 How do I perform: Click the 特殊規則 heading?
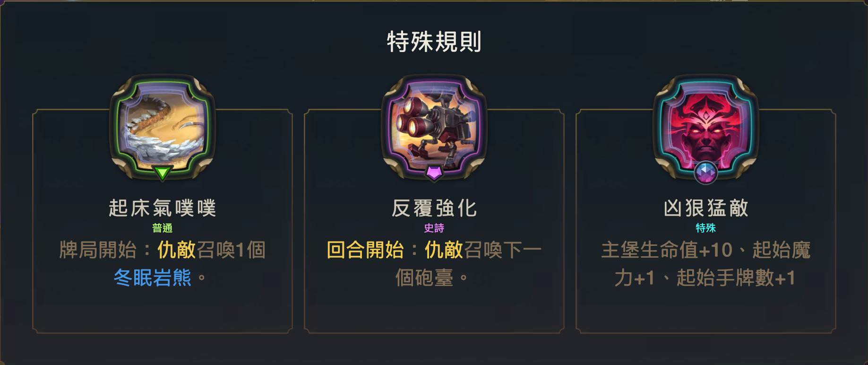[434, 42]
